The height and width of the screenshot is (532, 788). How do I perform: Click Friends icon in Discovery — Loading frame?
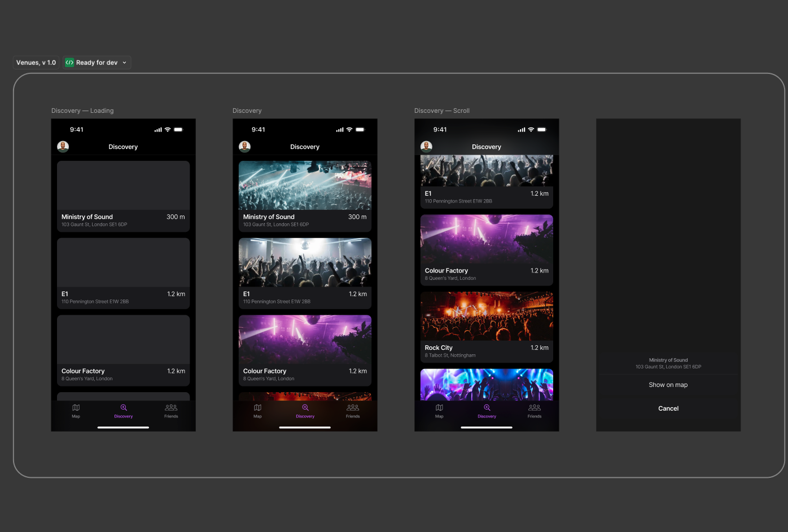171,407
